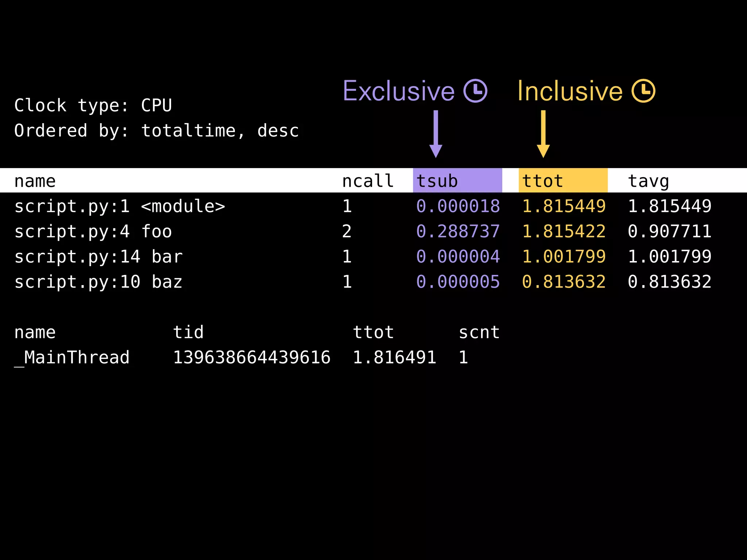Click scnt value '1' in MainThread row
Viewport: 747px width, 560px height.
[x=463, y=358]
